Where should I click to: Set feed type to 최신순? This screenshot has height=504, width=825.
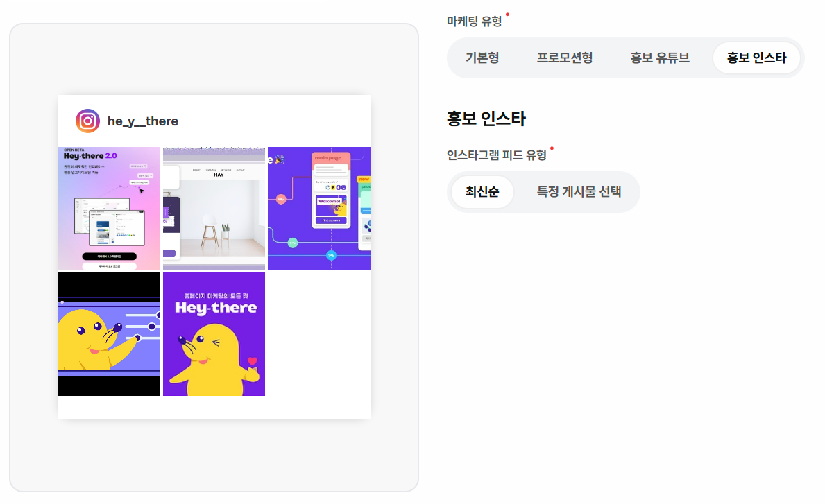tap(482, 192)
